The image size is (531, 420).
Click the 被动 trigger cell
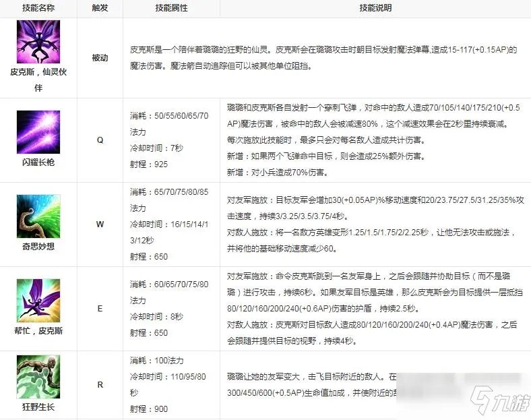point(100,58)
